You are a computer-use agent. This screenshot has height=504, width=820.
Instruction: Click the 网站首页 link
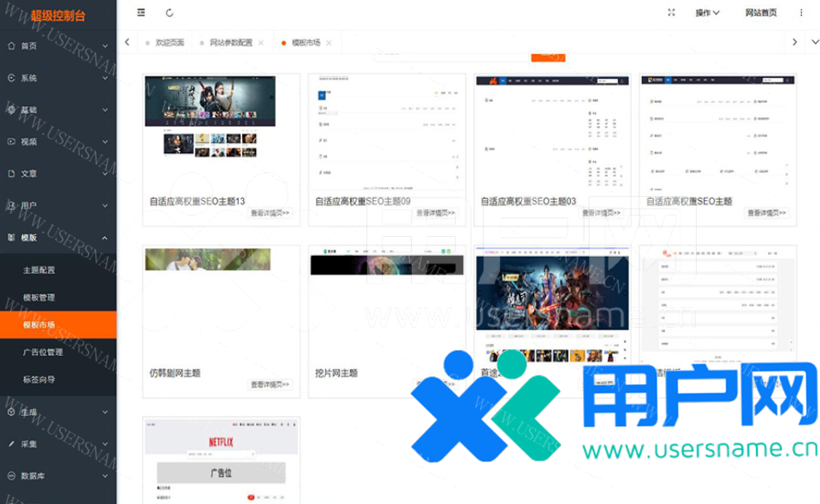761,13
